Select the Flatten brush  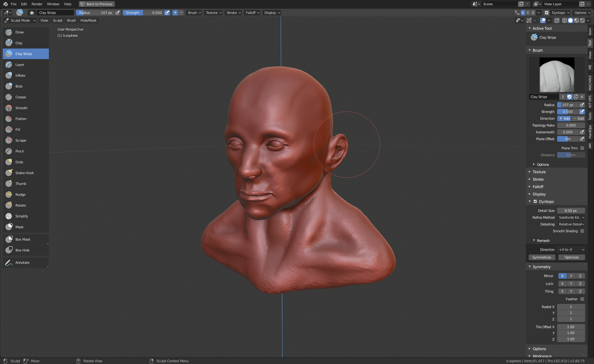point(21,119)
